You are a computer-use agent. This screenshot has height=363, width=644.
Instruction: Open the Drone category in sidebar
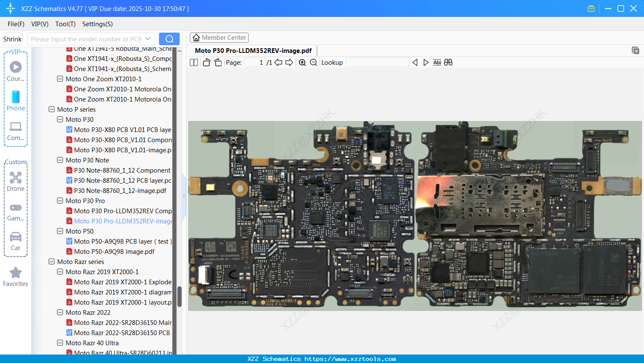[16, 181]
